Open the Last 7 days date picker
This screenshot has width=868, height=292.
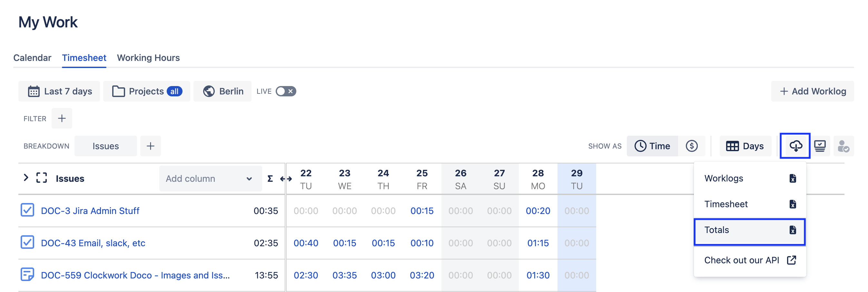coord(59,91)
